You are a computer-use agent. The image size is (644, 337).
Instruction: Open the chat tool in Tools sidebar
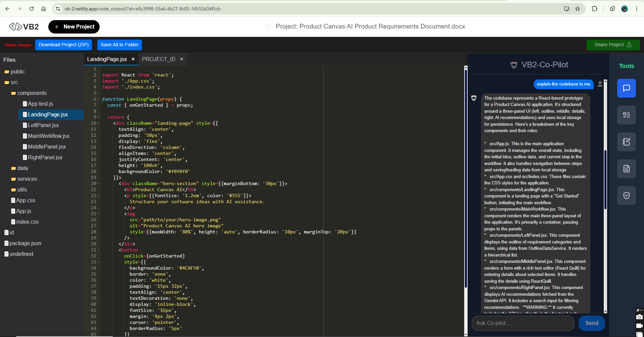626,88
